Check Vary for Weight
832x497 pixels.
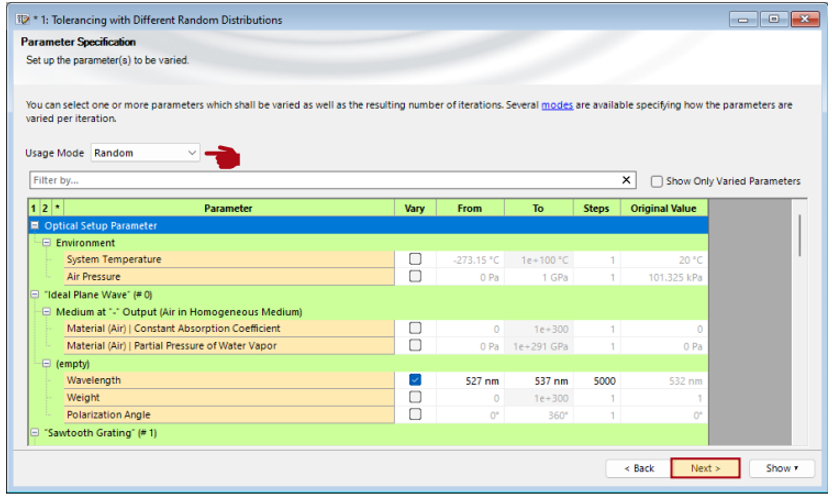[415, 397]
